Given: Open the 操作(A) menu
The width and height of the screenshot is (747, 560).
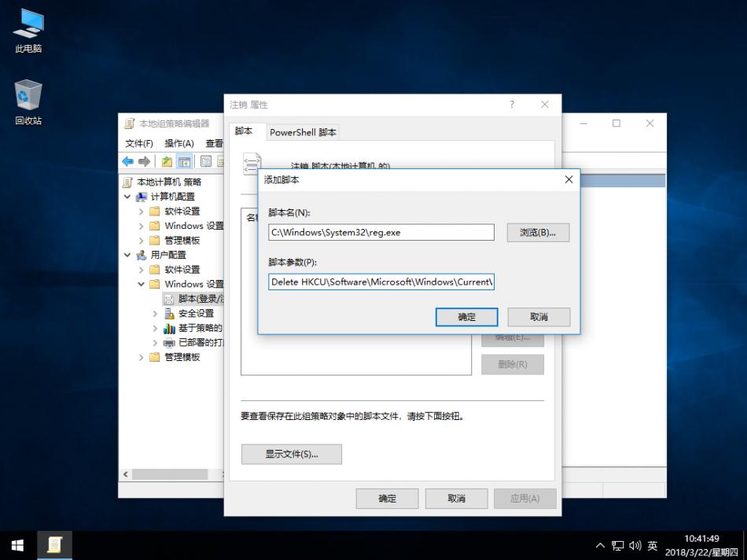Looking at the screenshot, I should pyautogui.click(x=179, y=143).
